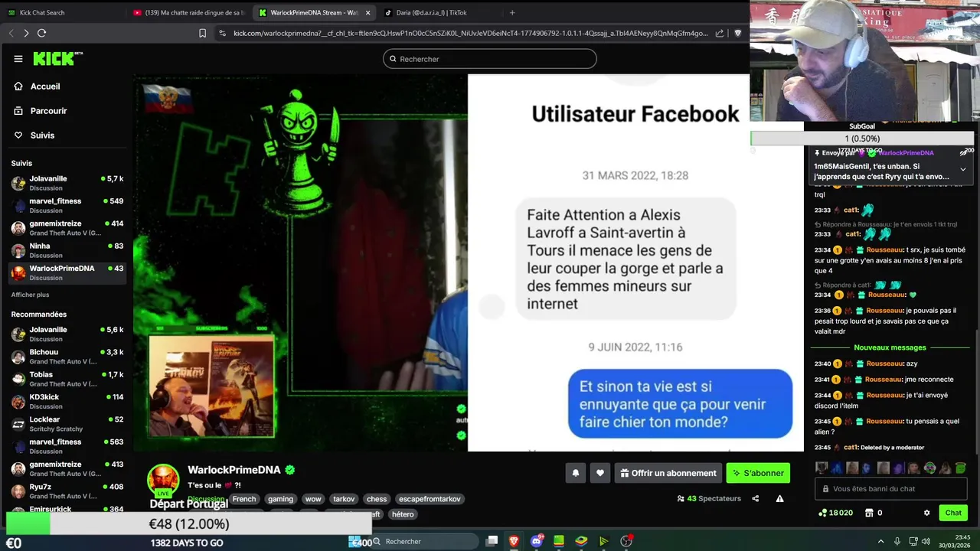Open chat settings gear

click(926, 513)
